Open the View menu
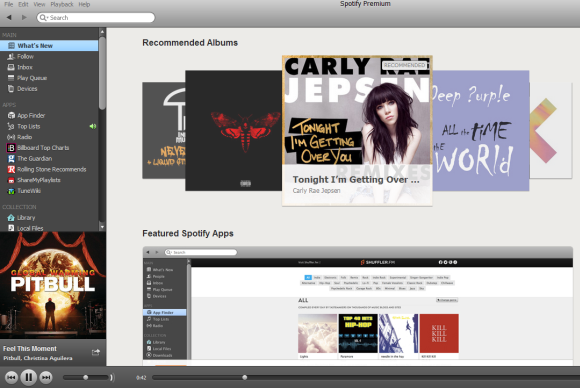This screenshot has height=388, width=580. tap(39, 4)
